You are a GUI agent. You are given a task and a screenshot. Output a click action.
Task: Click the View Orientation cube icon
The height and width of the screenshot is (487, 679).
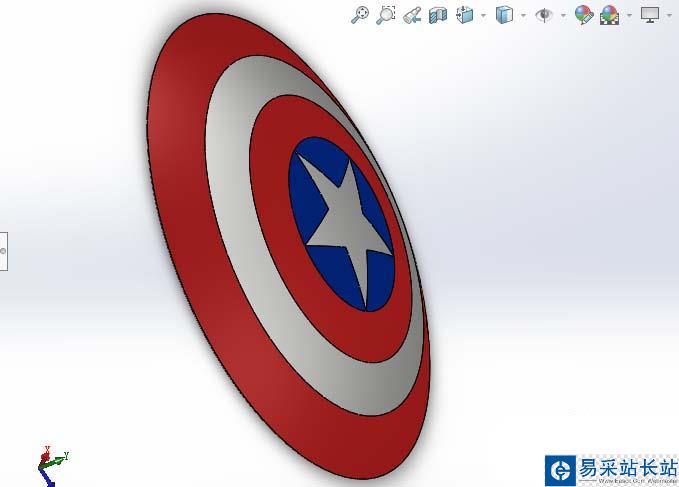tap(465, 15)
